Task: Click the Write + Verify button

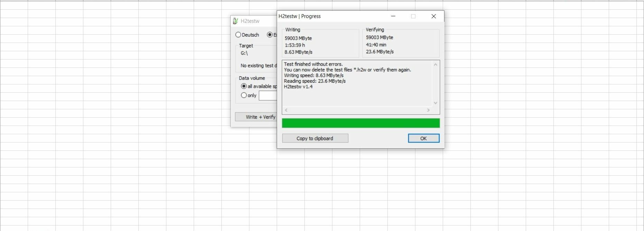Action: [x=256, y=117]
